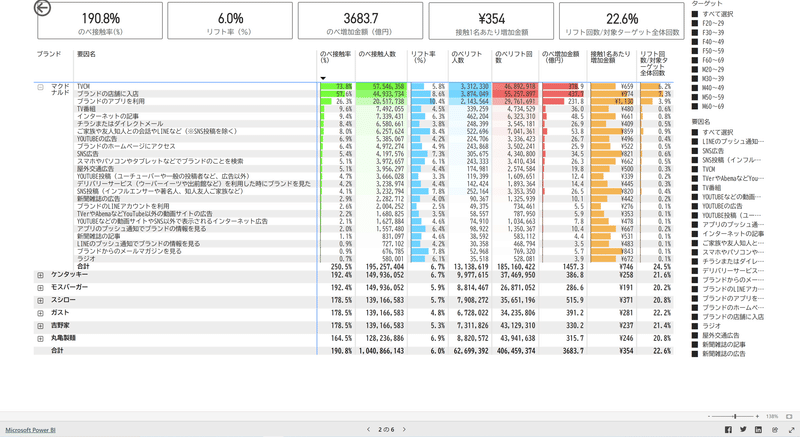Click the fit to page icon

click(x=789, y=417)
